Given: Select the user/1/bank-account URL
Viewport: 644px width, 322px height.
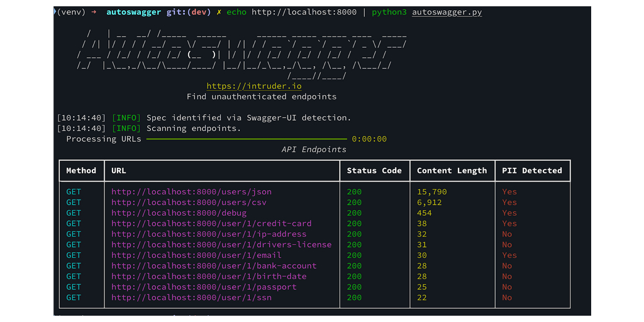Looking at the screenshot, I should click(214, 266).
